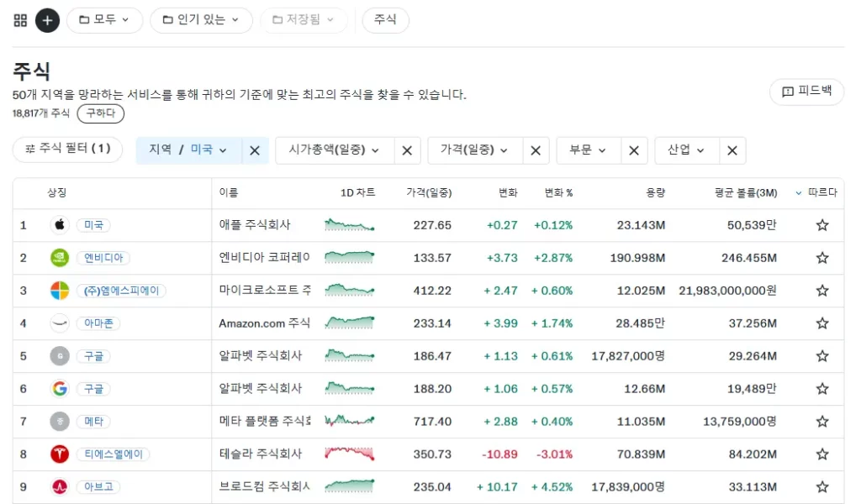Click the Tesla logo icon

coord(60,454)
